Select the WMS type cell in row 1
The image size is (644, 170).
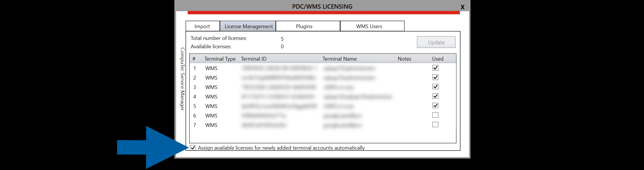point(211,68)
